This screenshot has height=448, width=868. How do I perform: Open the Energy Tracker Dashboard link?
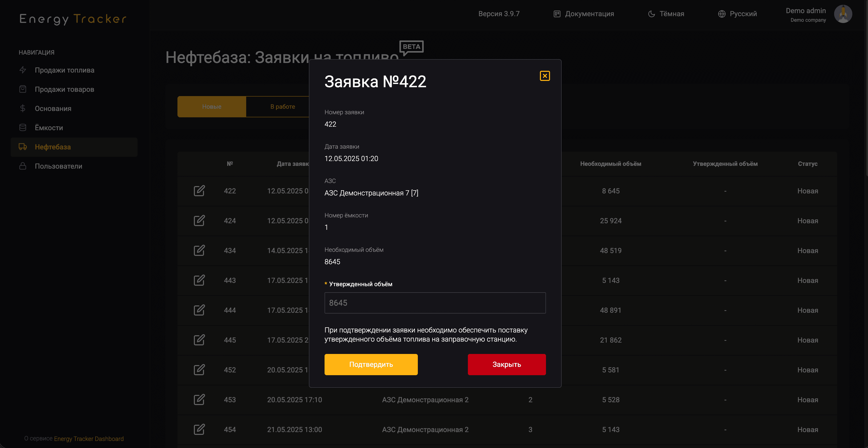(88, 439)
